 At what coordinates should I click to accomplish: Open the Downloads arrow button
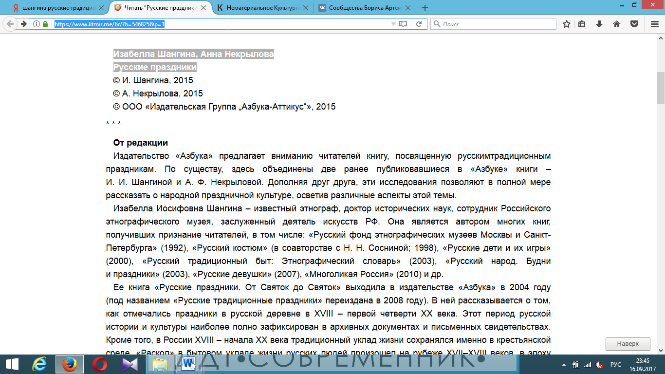(x=599, y=24)
